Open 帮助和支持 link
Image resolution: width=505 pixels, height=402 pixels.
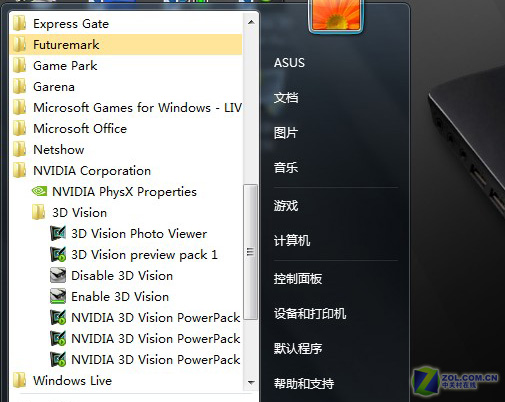pyautogui.click(x=304, y=384)
